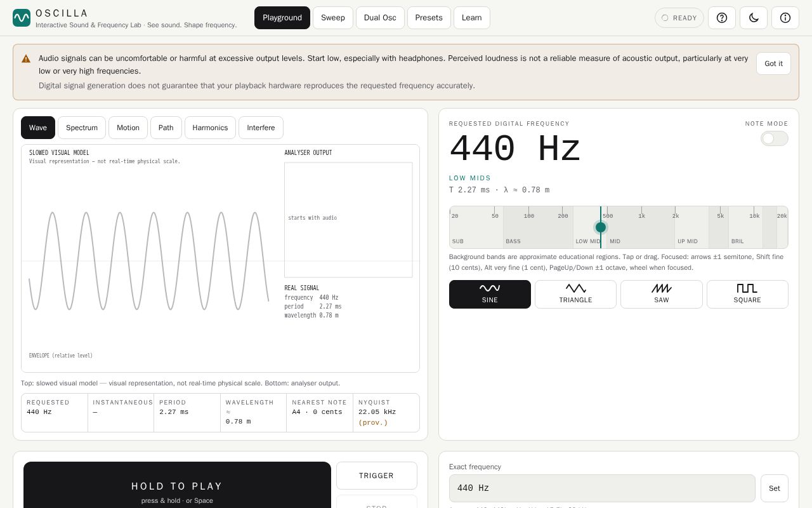Image resolution: width=812 pixels, height=508 pixels.
Task: Switch to the Interfere view
Action: 261,128
